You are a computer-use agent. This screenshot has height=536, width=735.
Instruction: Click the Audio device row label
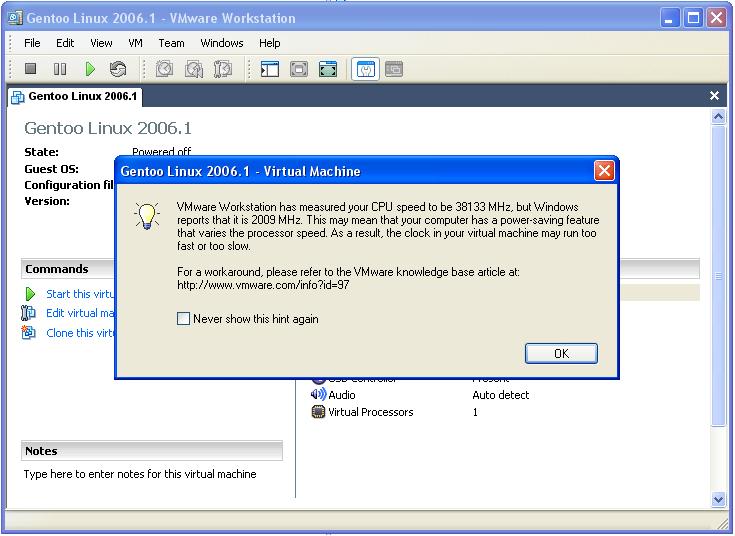pos(342,395)
